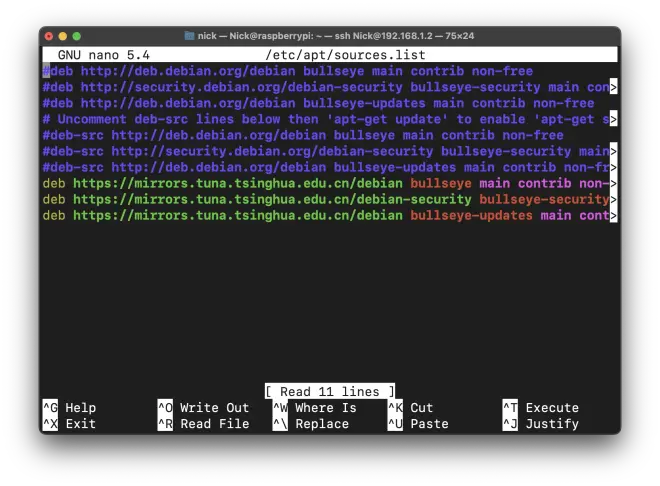Screen dimensions: 660x486
Task: Click the ^J Justify shortcut
Action: point(541,424)
